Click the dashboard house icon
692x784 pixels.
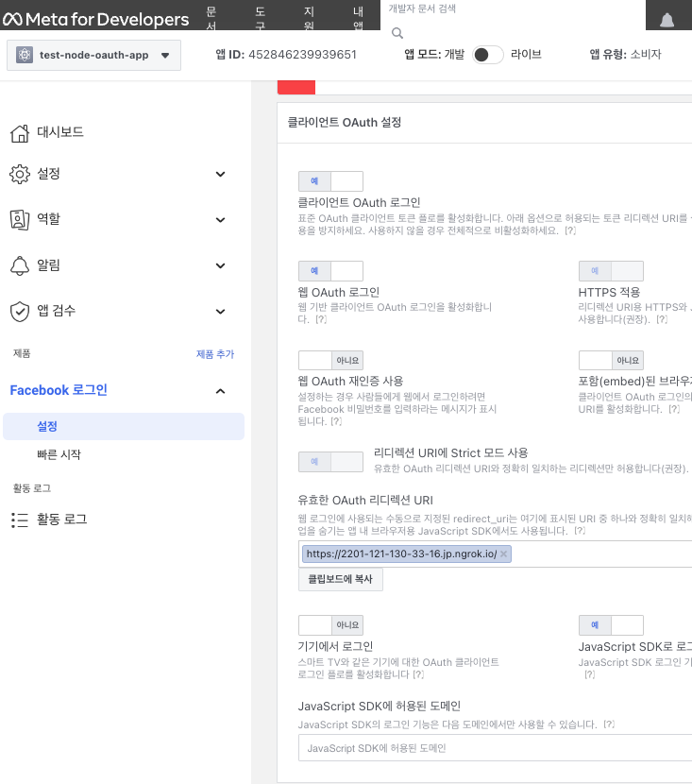(20, 133)
